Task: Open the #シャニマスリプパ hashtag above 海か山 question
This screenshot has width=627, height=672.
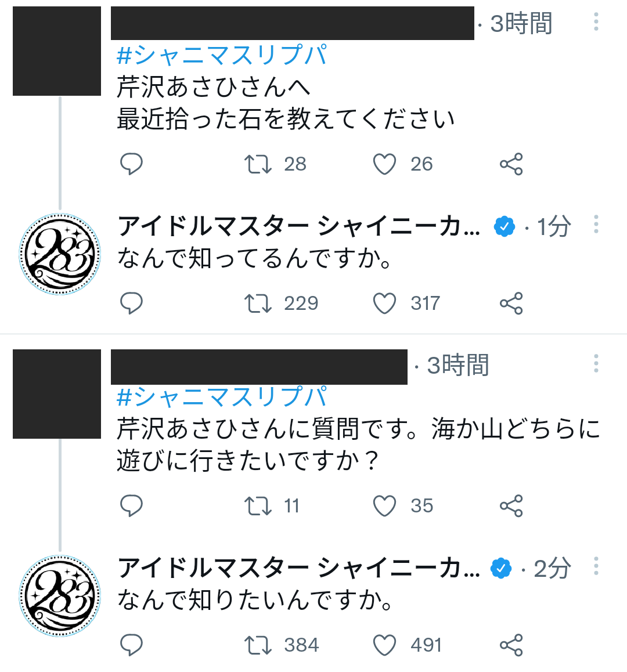Action: 222,398
